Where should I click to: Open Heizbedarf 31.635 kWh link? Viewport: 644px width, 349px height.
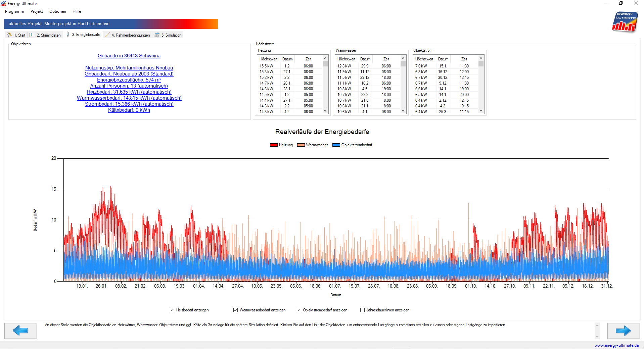129,92
